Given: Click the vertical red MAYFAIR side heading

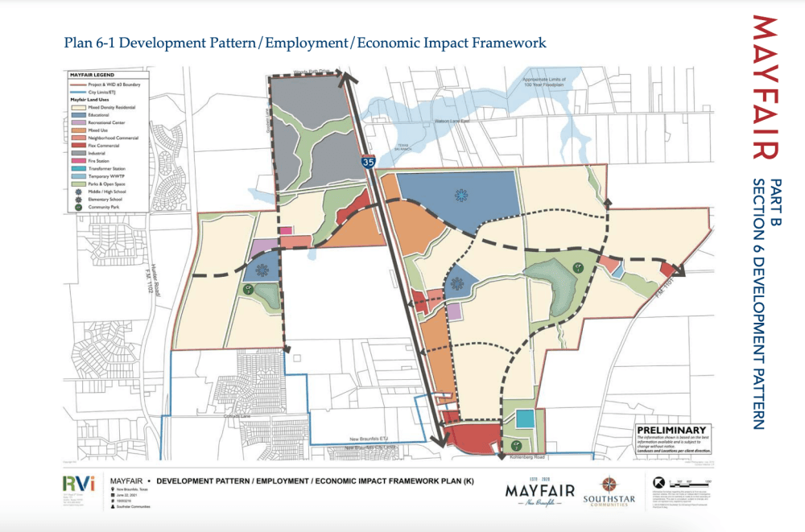Looking at the screenshot, I should (766, 87).
